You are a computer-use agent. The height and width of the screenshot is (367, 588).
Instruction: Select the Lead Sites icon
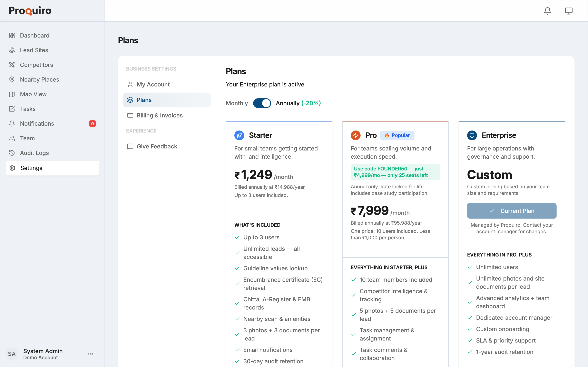[x=12, y=50]
